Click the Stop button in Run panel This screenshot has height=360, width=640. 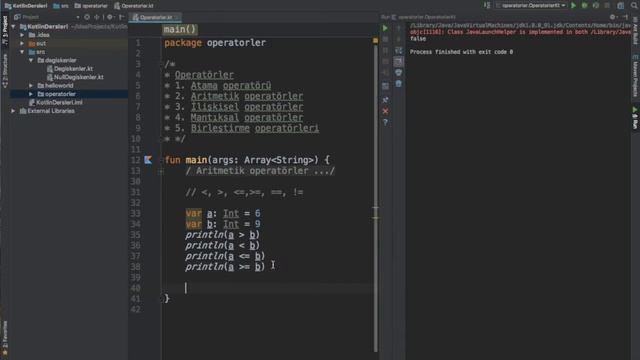pyautogui.click(x=385, y=39)
